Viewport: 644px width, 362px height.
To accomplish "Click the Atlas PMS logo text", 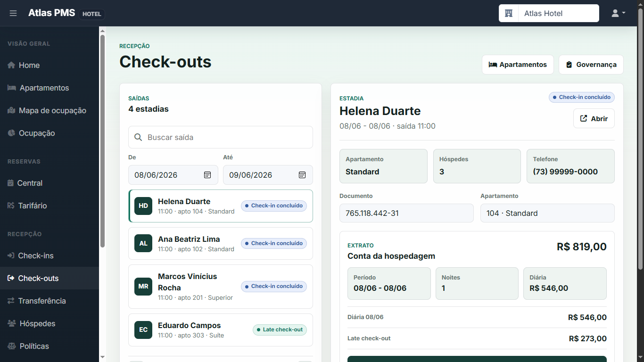I will click(x=51, y=13).
